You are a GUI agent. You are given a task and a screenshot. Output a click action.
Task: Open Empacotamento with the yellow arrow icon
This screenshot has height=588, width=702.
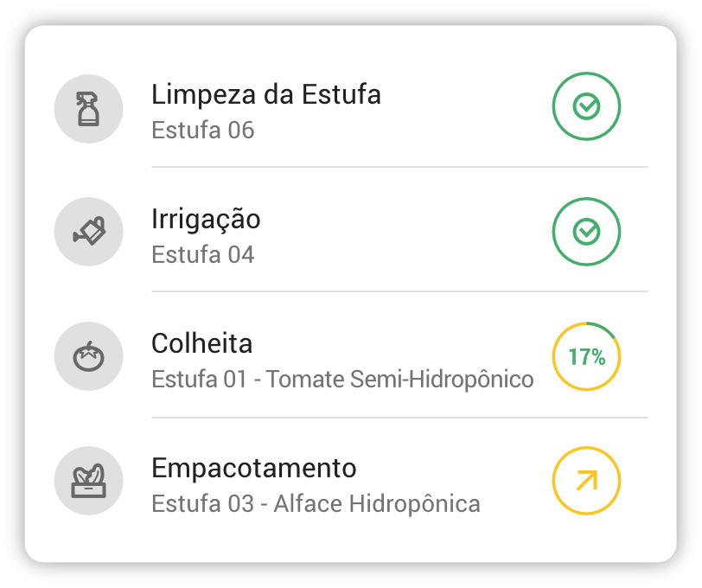(x=587, y=481)
